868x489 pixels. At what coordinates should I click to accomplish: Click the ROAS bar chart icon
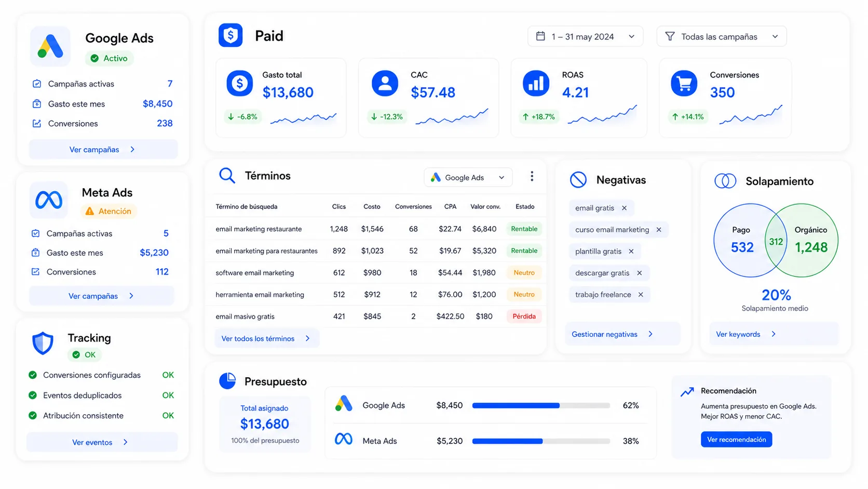pyautogui.click(x=536, y=83)
